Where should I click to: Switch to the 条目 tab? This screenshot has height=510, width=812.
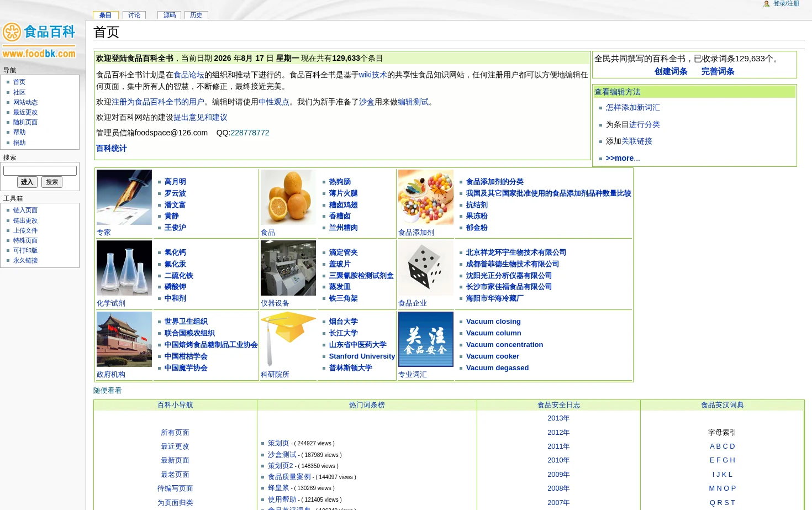[x=106, y=15]
